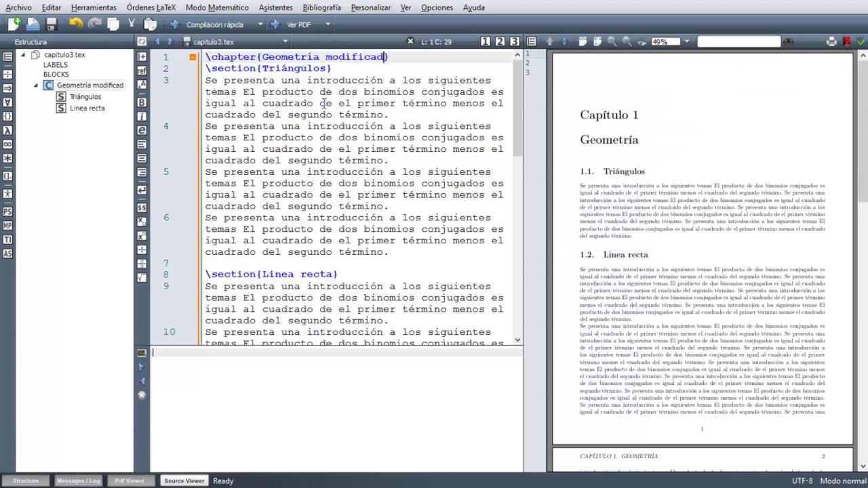Toggle the Pdf Viewer panel button
Screen dimensions: 868x488
[129, 481]
